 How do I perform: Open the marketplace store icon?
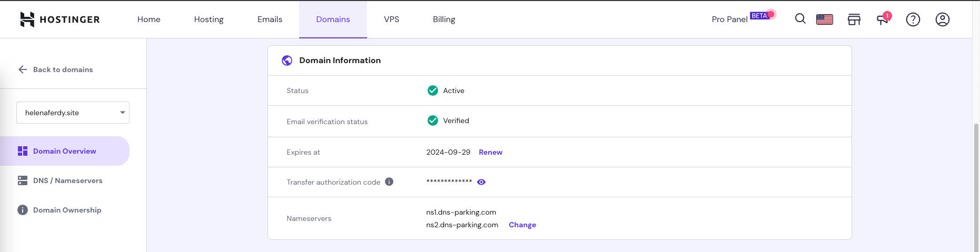click(x=854, y=19)
